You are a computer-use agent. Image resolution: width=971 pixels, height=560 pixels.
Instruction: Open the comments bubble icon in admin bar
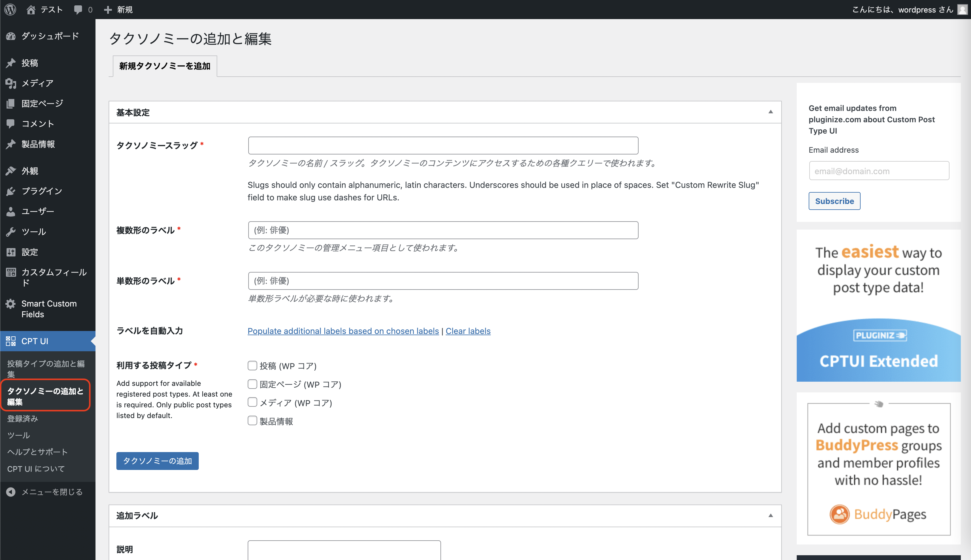coord(78,10)
